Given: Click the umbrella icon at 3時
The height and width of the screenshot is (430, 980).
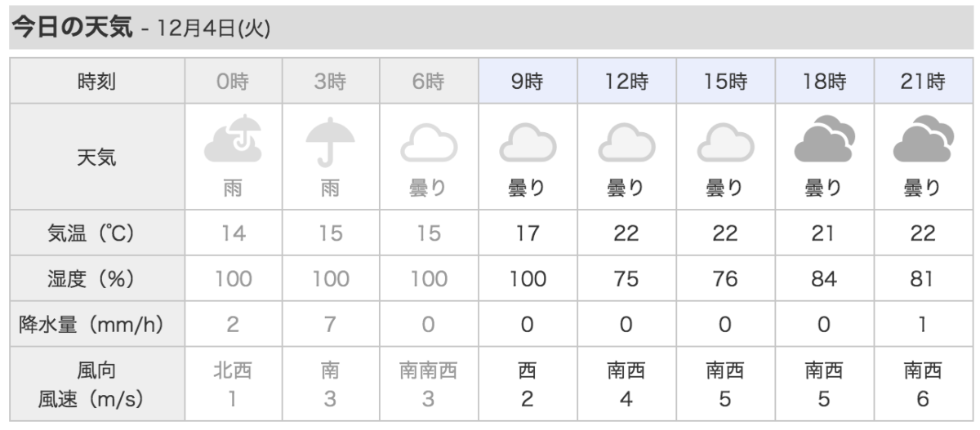Looking at the screenshot, I should pyautogui.click(x=331, y=140).
